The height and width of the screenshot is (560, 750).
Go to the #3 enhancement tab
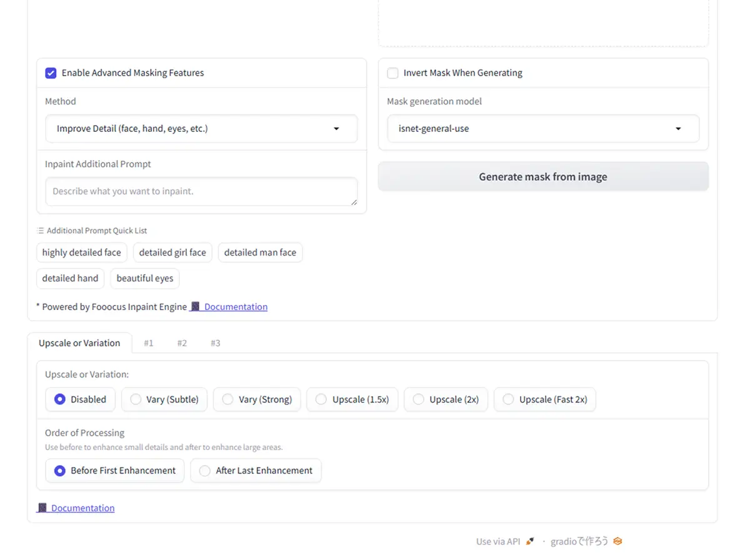point(215,343)
